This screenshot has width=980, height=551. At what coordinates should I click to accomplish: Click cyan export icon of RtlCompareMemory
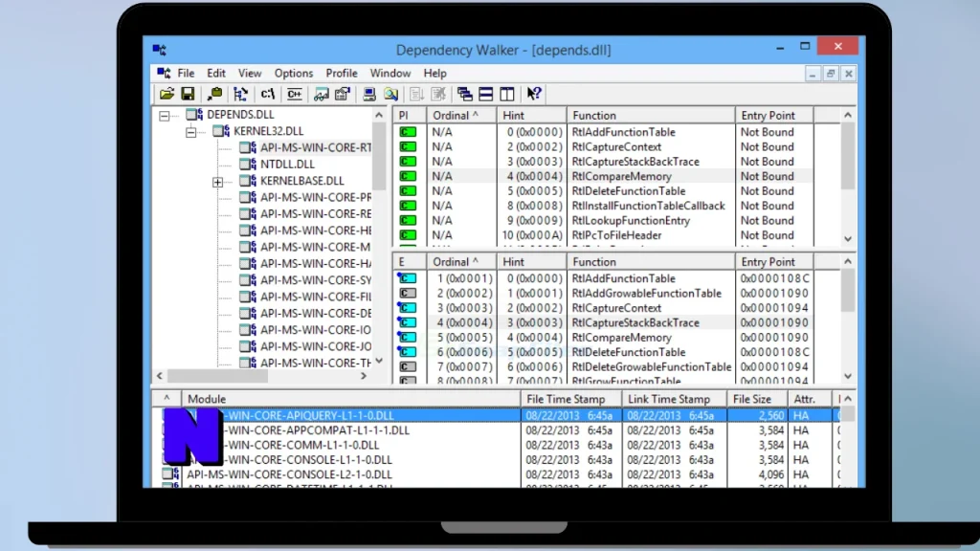coord(408,338)
